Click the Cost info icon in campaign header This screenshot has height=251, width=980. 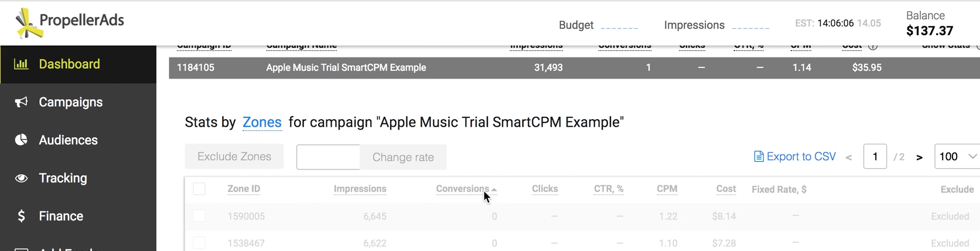[x=873, y=46]
